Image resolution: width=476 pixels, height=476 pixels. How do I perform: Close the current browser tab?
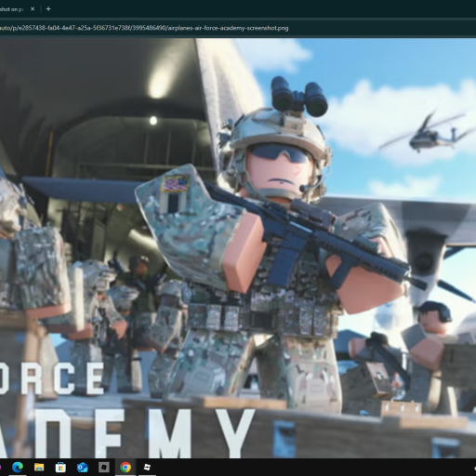point(33,9)
